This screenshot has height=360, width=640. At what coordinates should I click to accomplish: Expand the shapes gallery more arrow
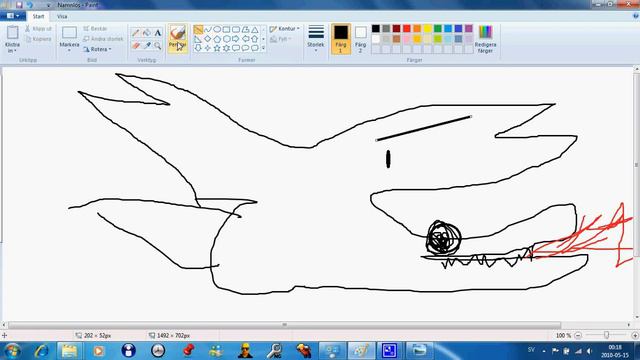[263, 48]
